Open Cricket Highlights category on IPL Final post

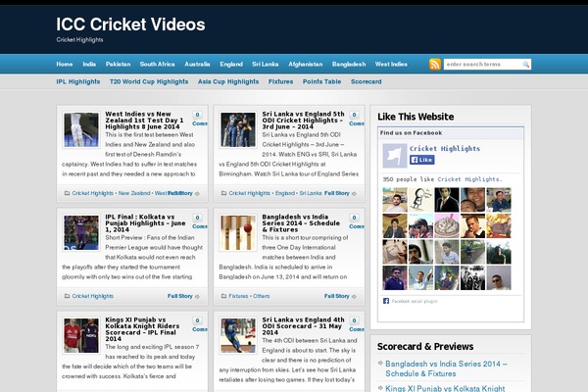click(x=93, y=296)
